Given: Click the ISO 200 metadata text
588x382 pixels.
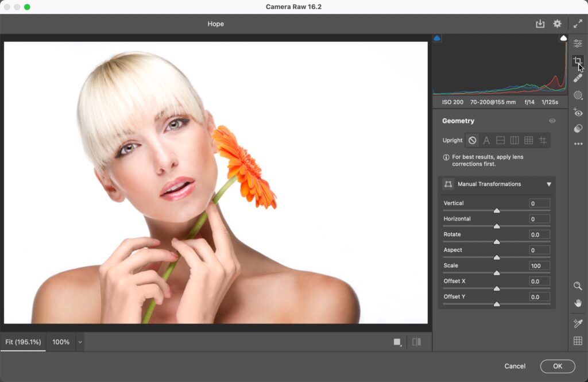Looking at the screenshot, I should [x=452, y=102].
